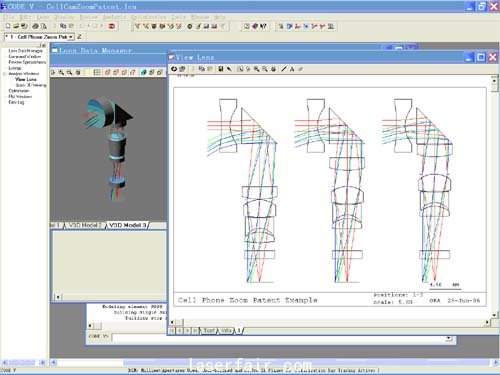Toggle the teal shaded cube view icon
The height and width of the screenshot is (375, 500).
(x=144, y=72)
